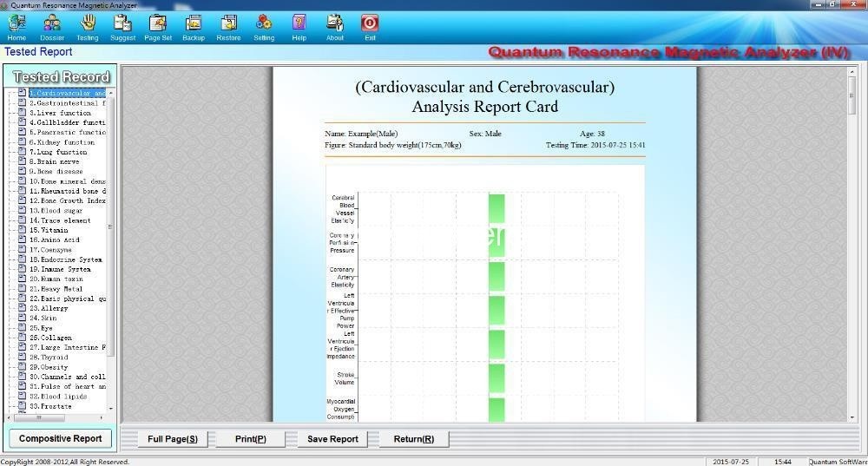Viewport: 868px width, 466px height.
Task: Click the report pane vertical scrollbar
Action: coord(852,244)
